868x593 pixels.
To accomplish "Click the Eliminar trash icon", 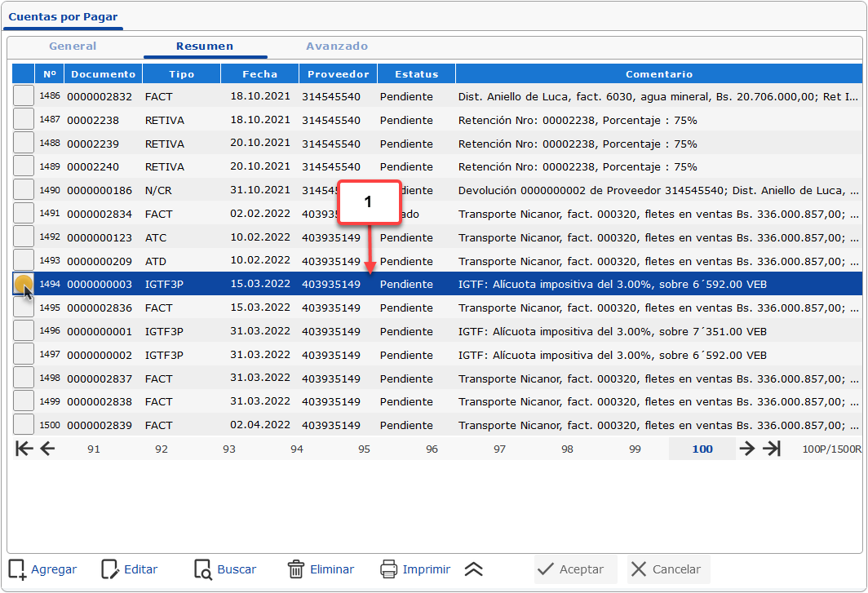I will [296, 569].
